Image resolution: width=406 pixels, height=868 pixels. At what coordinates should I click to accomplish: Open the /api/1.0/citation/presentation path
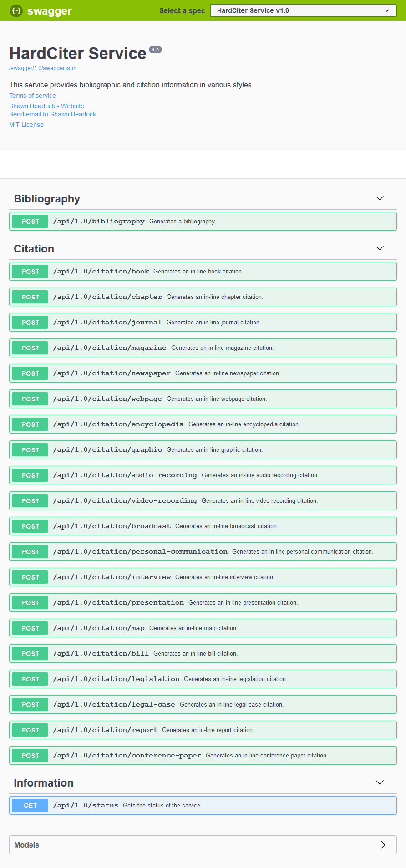[118, 603]
